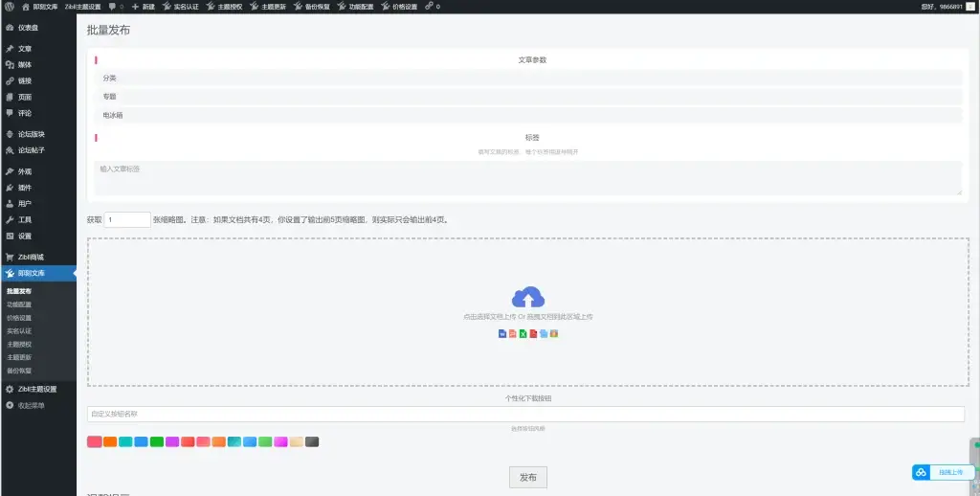Click the 发布 publish button
Image resolution: width=980 pixels, height=496 pixels.
(527, 477)
